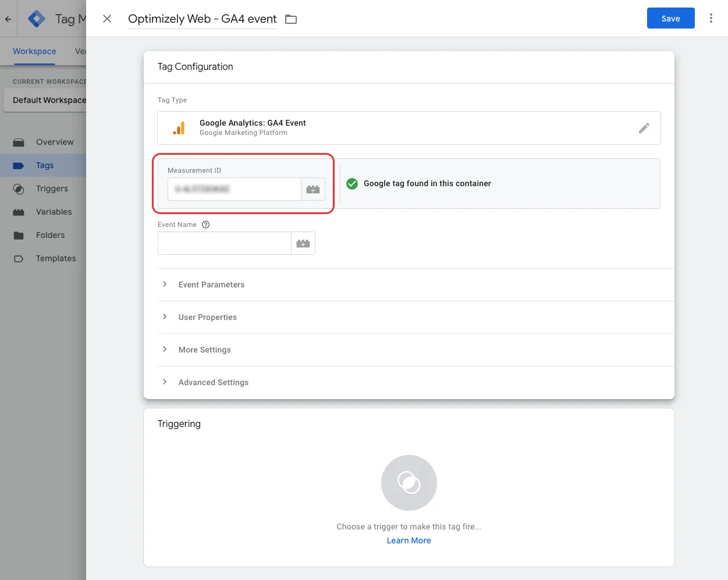Open Folders in the sidebar
Image resolution: width=728 pixels, height=580 pixels.
(51, 235)
